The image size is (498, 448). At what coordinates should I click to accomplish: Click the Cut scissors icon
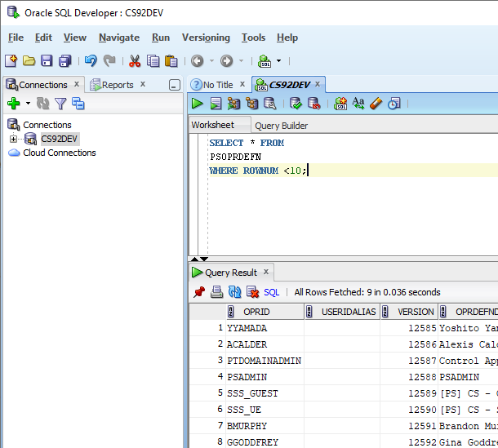135,60
